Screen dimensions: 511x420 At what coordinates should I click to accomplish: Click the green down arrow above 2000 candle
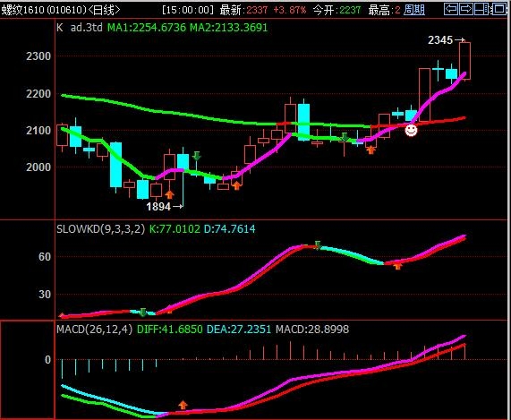coord(196,156)
